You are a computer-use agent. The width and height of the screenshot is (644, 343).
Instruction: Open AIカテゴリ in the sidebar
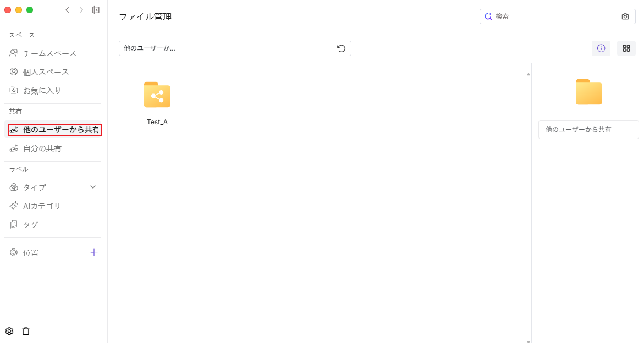pos(42,206)
